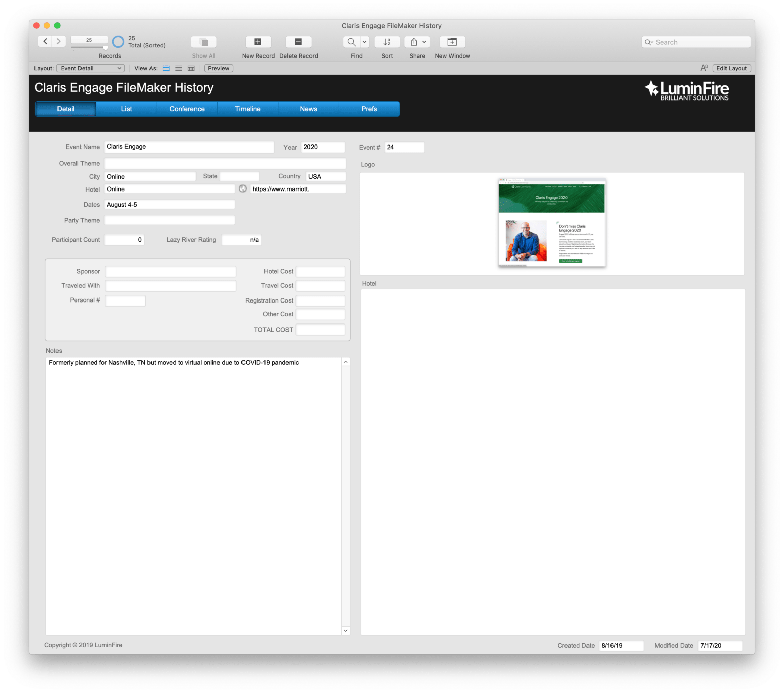Switch to Form view icon
Image resolution: width=784 pixels, height=693 pixels.
click(x=166, y=68)
